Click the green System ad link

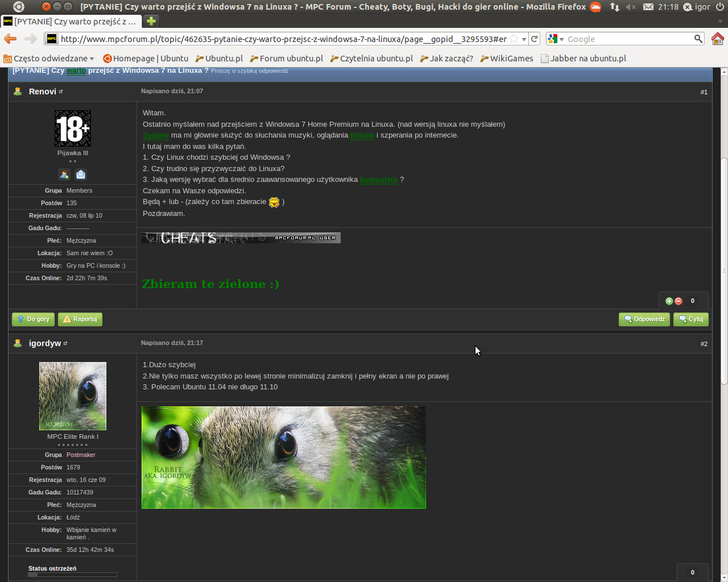coord(155,135)
